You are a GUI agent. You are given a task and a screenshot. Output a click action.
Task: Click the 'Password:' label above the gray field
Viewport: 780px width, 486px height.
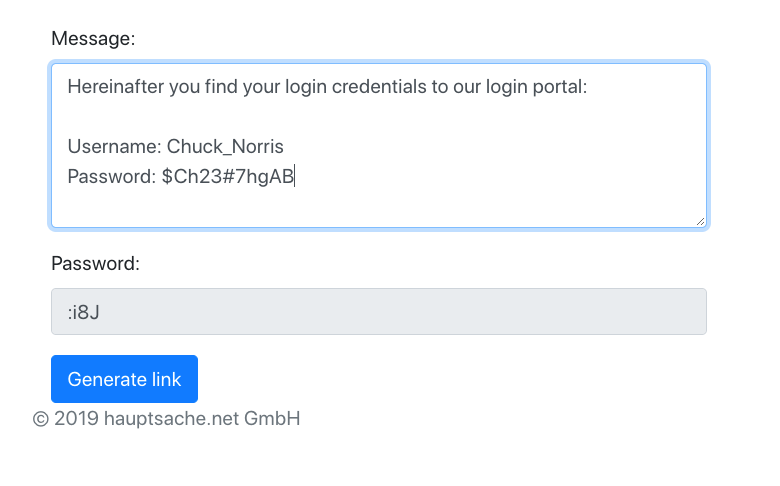96,264
